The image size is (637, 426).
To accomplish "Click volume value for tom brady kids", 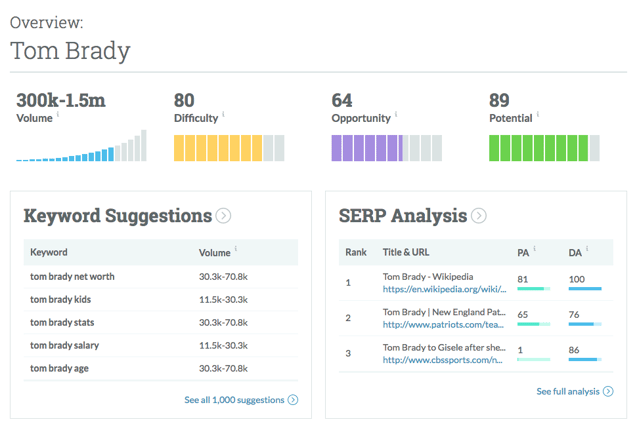I will [x=223, y=300].
